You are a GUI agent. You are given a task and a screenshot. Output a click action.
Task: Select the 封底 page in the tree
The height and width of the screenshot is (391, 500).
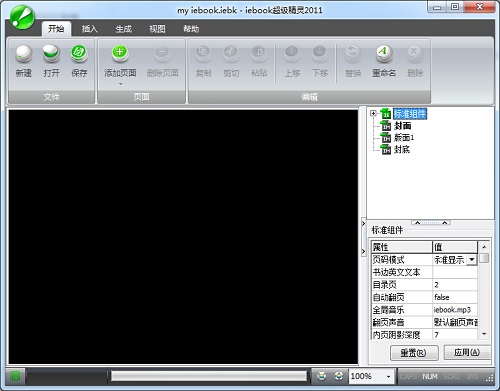coord(402,149)
